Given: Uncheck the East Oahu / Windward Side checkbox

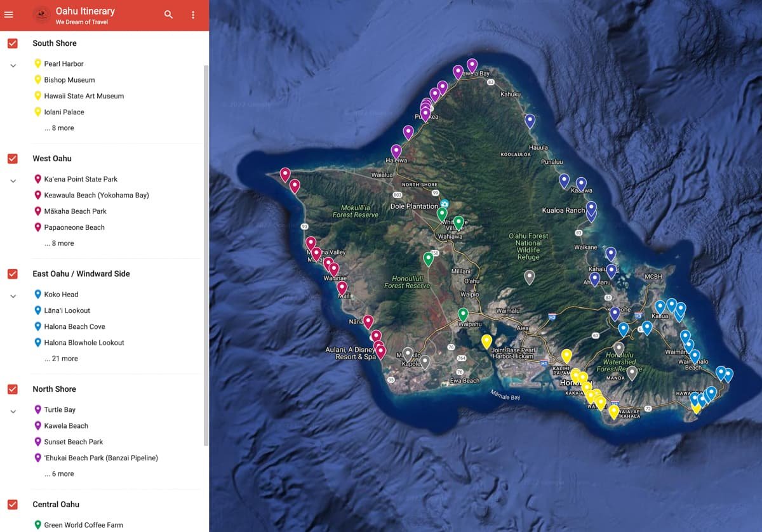Looking at the screenshot, I should coord(13,274).
